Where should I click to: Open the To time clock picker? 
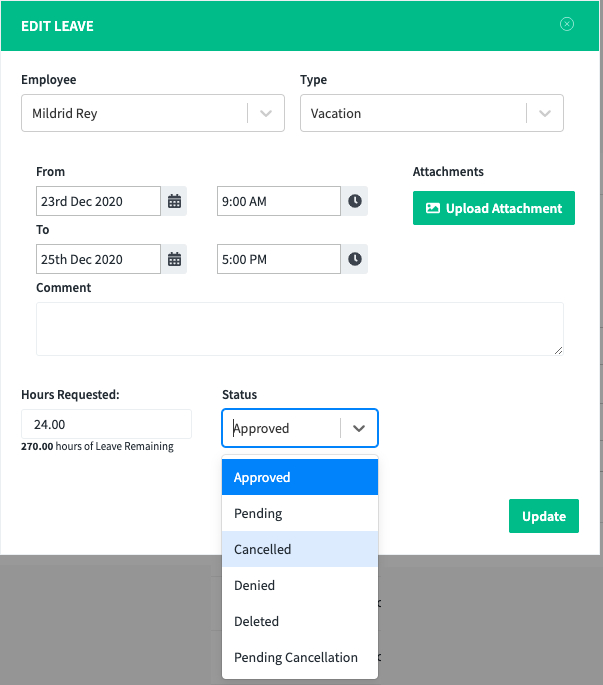tap(354, 259)
